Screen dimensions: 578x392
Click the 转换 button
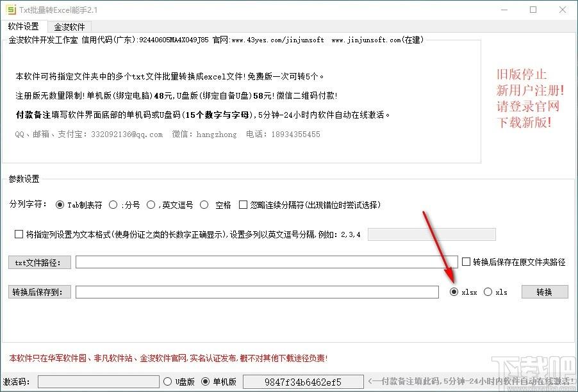point(545,292)
